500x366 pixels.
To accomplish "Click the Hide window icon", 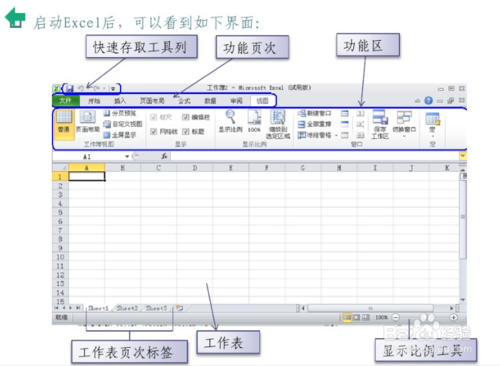I will pos(345,124).
